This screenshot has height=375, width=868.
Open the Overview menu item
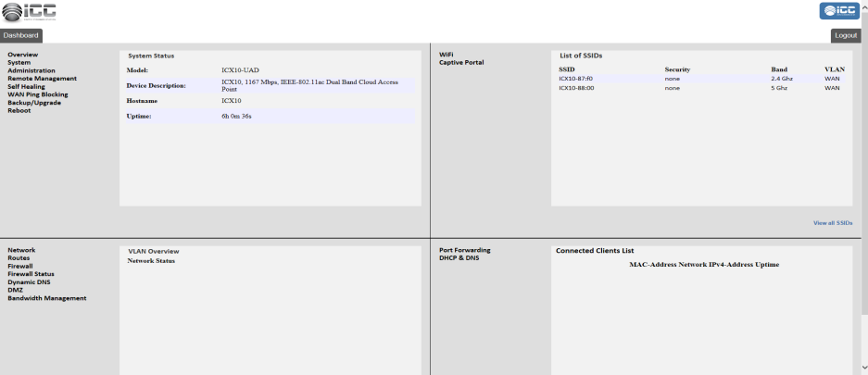tap(23, 55)
